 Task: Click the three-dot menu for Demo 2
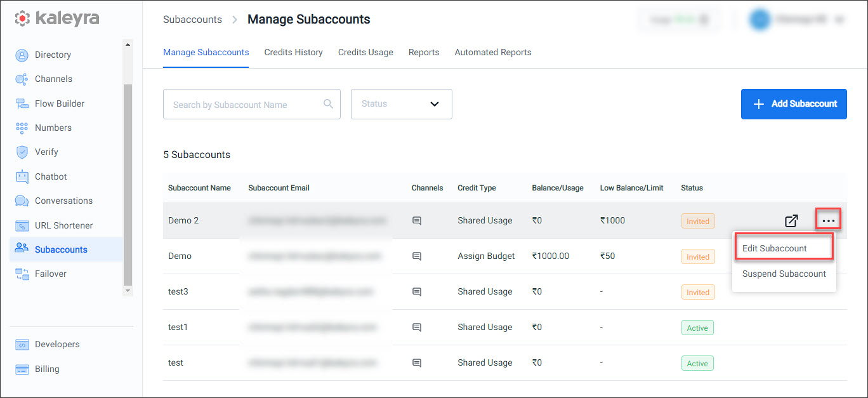tap(828, 220)
